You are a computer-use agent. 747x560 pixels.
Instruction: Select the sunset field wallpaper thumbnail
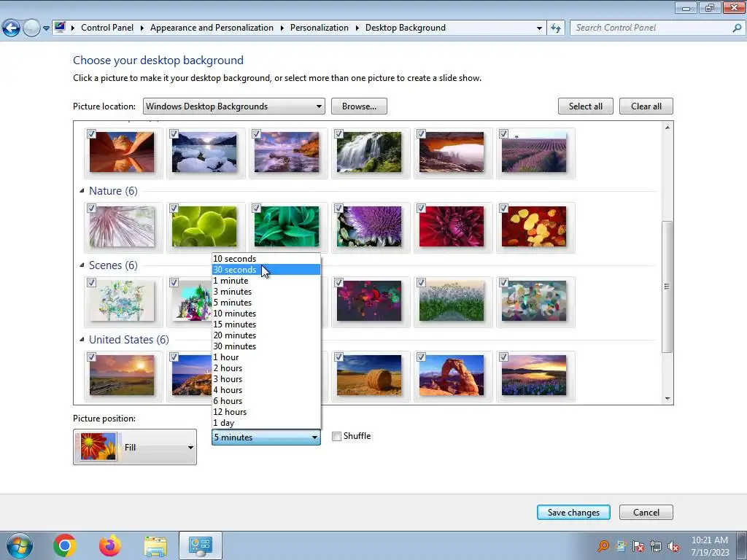122,376
